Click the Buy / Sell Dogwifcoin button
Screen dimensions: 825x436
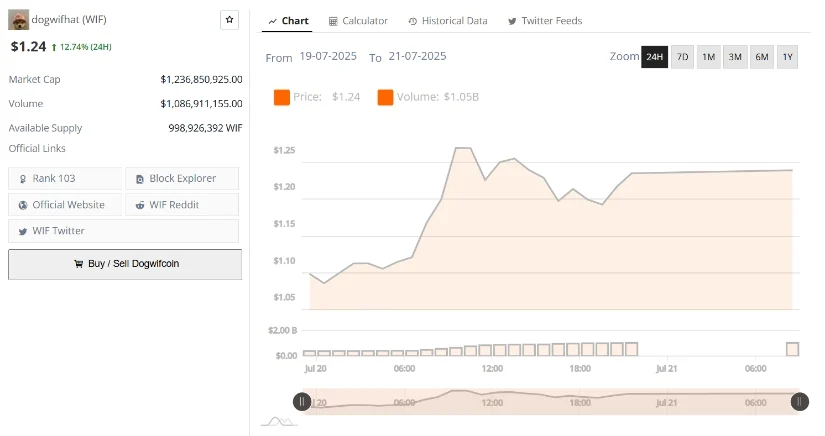(x=125, y=264)
